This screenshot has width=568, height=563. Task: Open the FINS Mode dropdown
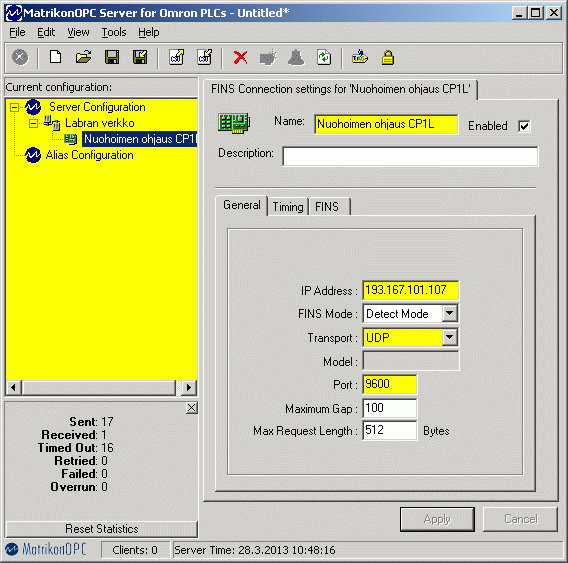click(449, 313)
